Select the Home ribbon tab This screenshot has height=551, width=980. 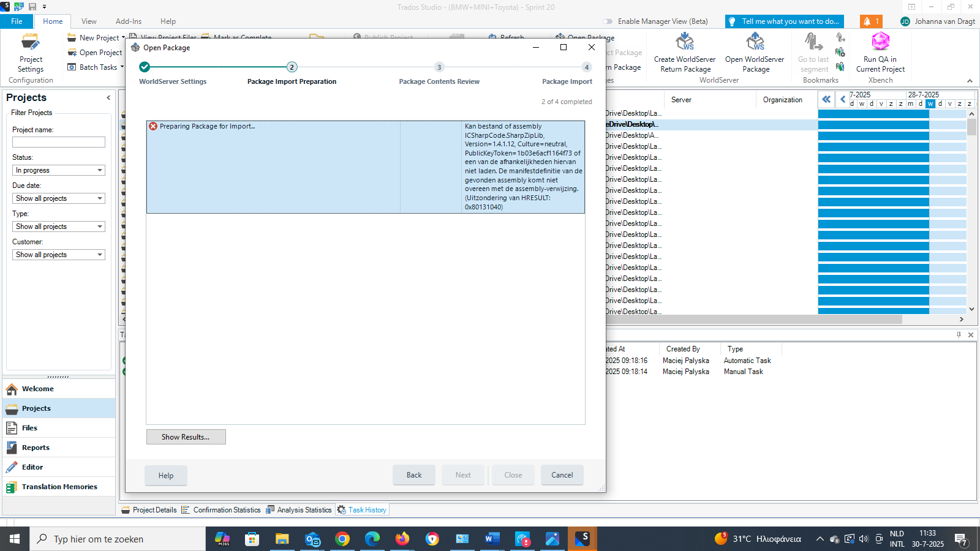pos(53,21)
